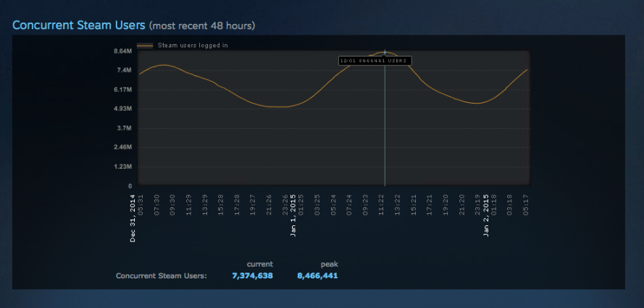Click the orange legend line swatch
Image resolution: width=644 pixels, height=308 pixels.
(x=145, y=46)
